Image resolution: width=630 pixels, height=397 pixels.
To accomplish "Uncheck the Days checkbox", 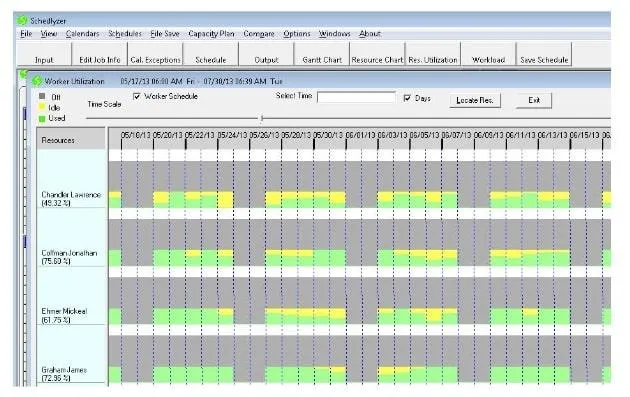I will tap(407, 98).
